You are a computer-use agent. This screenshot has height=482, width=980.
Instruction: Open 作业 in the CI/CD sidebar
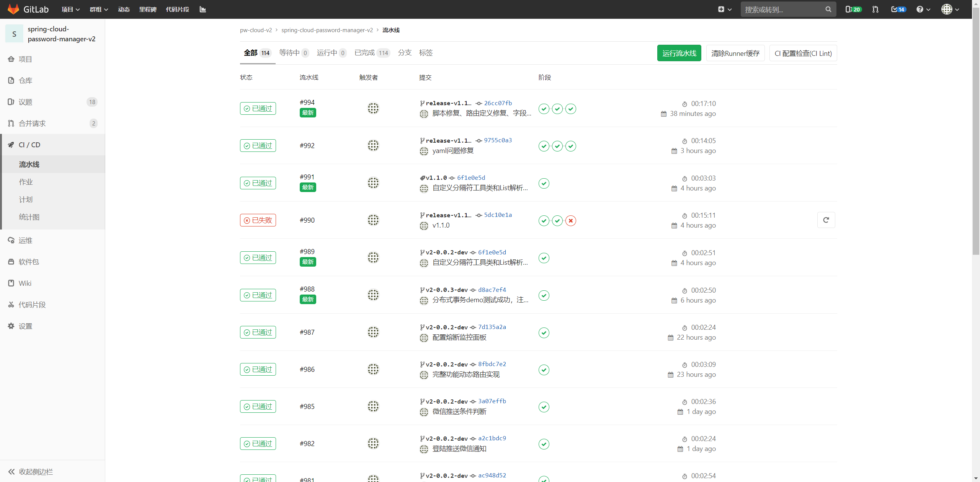coord(26,182)
